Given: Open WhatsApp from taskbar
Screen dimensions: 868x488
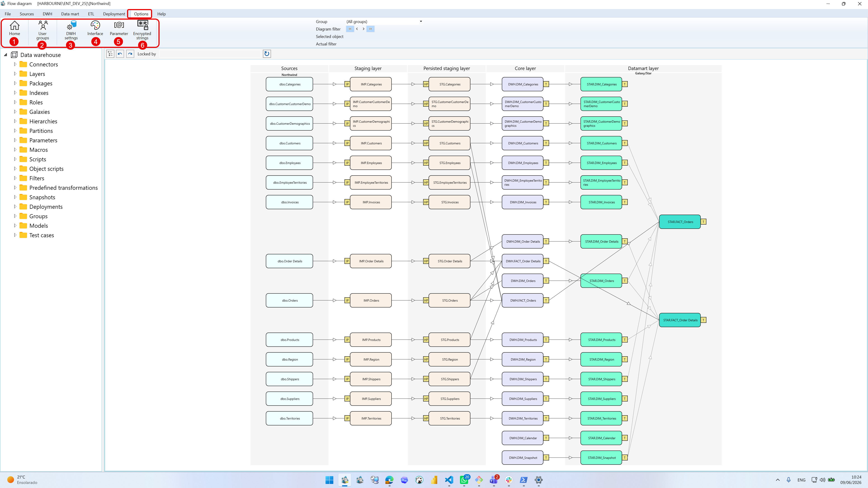Looking at the screenshot, I should coord(464,480).
